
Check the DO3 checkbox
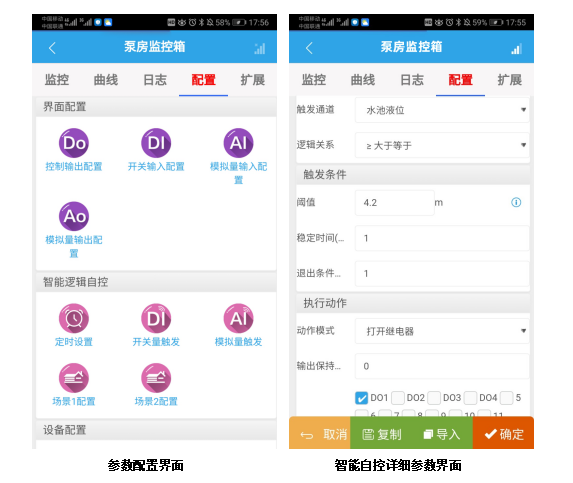(x=434, y=398)
